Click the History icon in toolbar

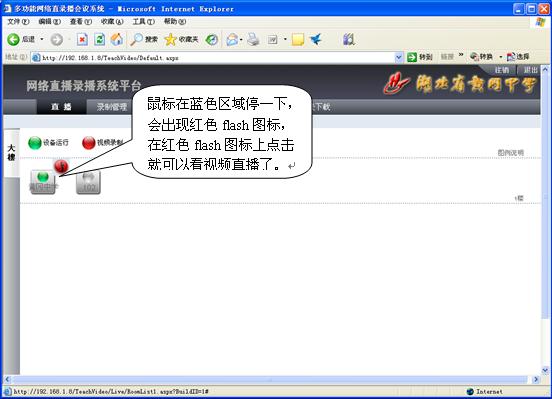click(212, 39)
